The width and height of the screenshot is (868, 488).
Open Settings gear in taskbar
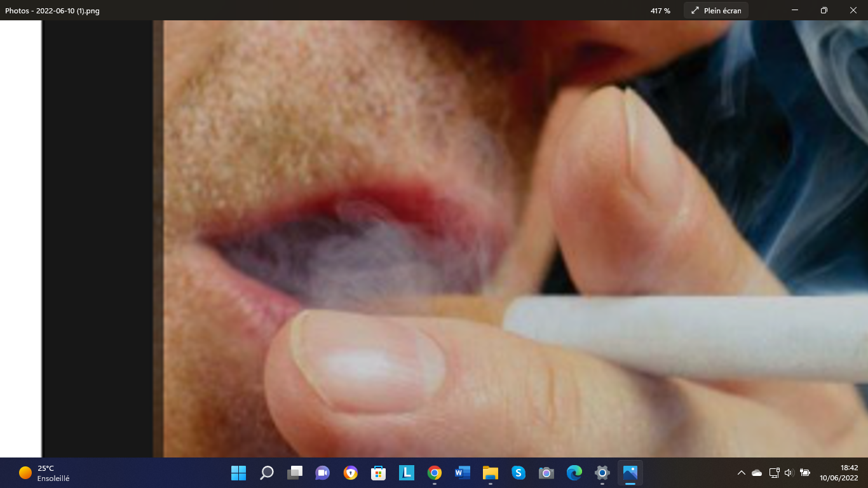(602, 473)
